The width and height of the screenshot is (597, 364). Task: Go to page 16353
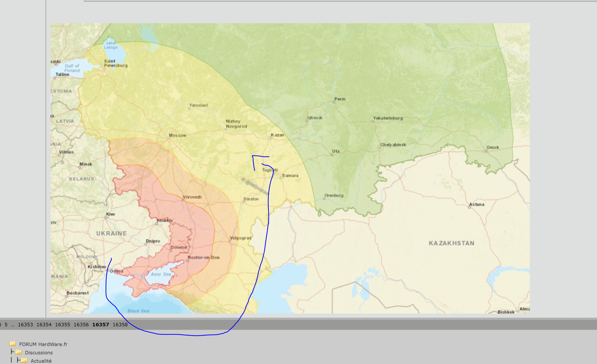point(25,325)
